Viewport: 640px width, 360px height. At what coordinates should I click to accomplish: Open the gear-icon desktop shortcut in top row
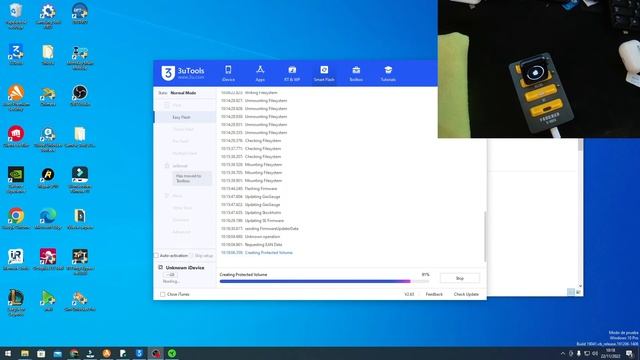[x=48, y=16]
